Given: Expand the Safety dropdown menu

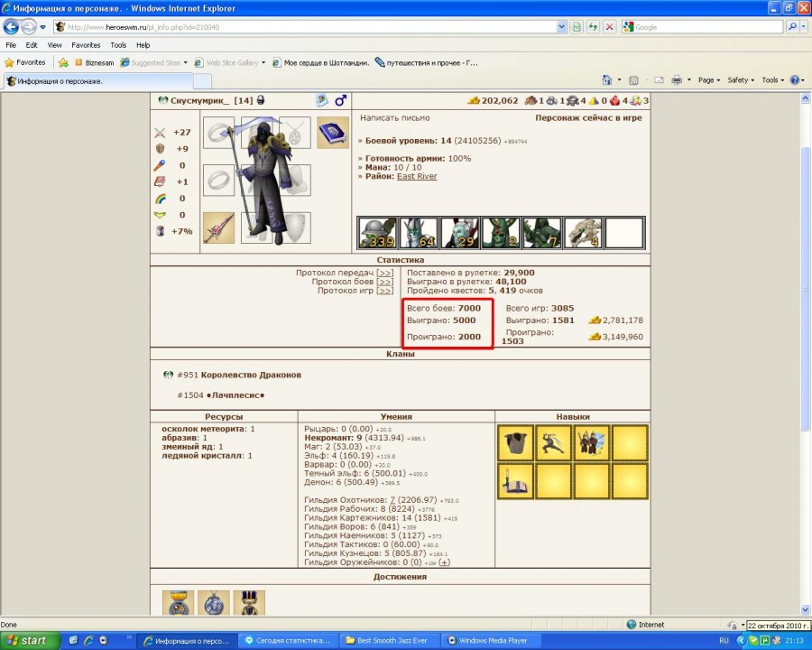Looking at the screenshot, I should pyautogui.click(x=741, y=80).
